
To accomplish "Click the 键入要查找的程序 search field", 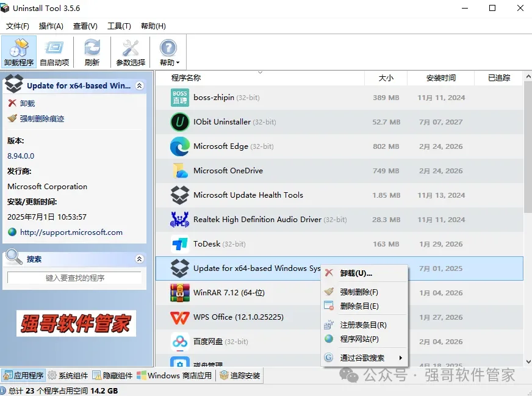I will [x=74, y=278].
